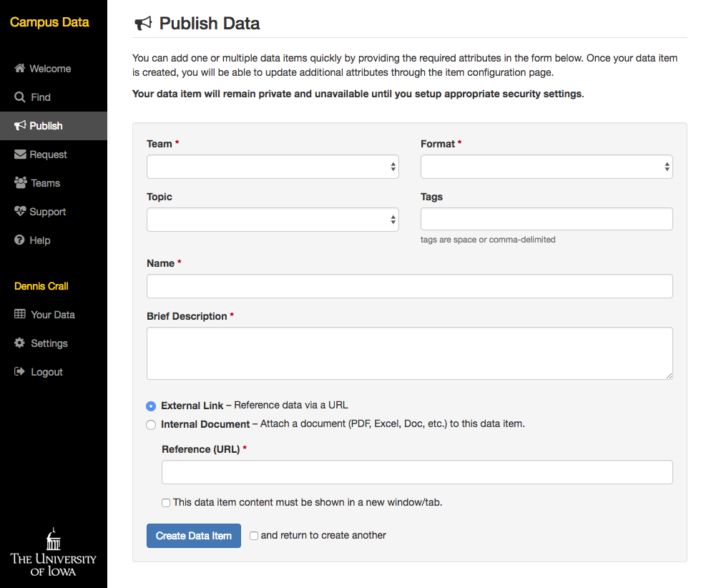701x588 pixels.
Task: Click the bold privacy notice sentence
Action: [358, 94]
